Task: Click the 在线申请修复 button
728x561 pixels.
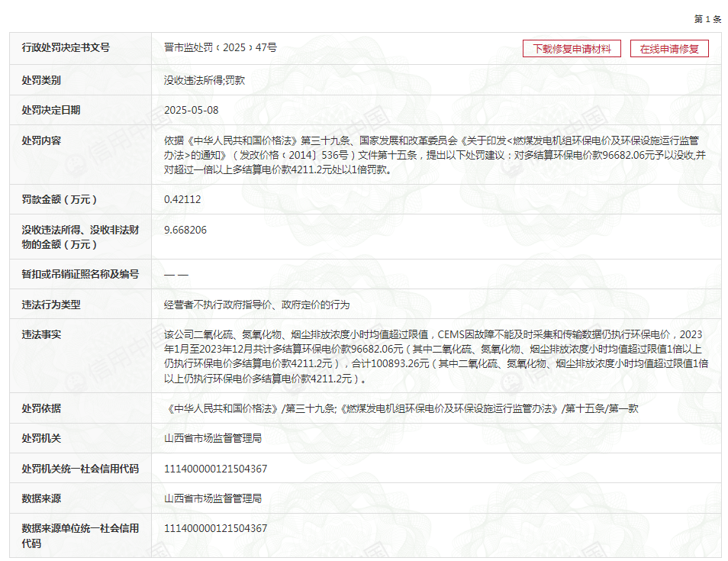Action: point(669,49)
